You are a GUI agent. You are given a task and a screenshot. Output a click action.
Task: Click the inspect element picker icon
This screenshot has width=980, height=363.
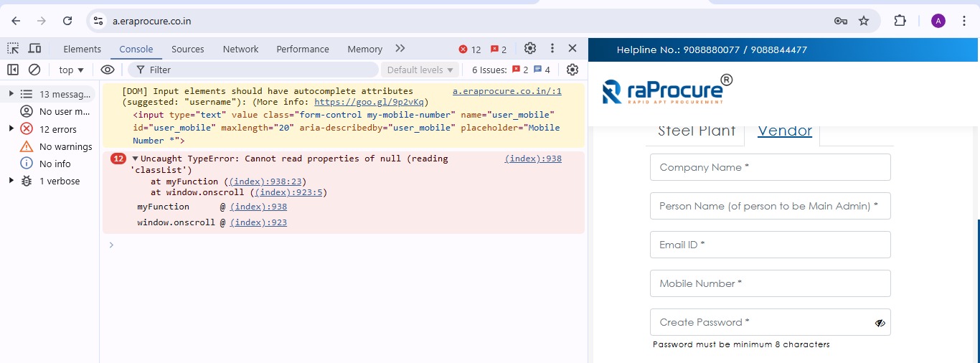tap(13, 49)
